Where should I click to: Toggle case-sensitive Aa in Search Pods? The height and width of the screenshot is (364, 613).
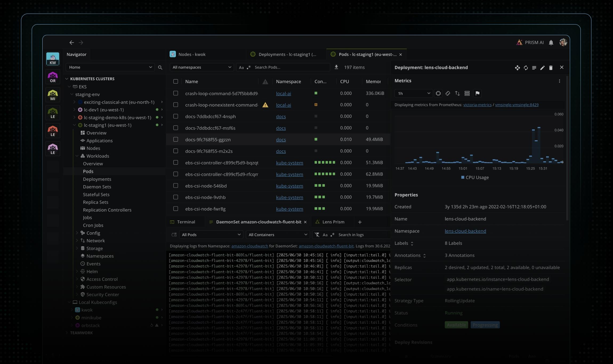point(241,67)
